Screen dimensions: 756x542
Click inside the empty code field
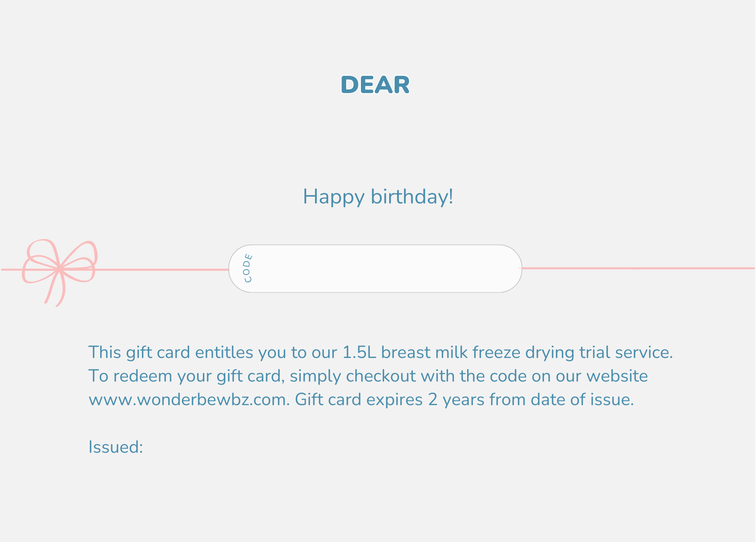383,269
